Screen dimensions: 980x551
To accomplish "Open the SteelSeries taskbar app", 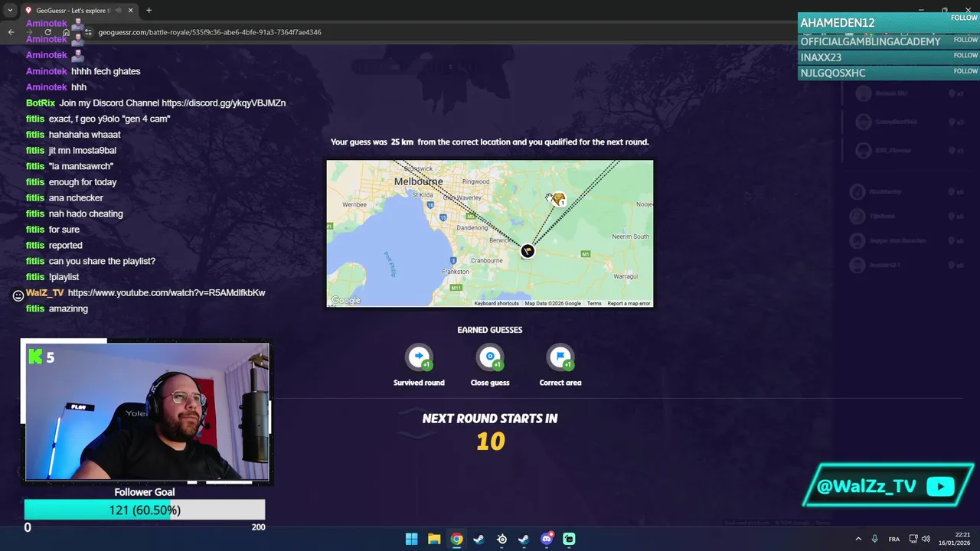I will pyautogui.click(x=501, y=539).
